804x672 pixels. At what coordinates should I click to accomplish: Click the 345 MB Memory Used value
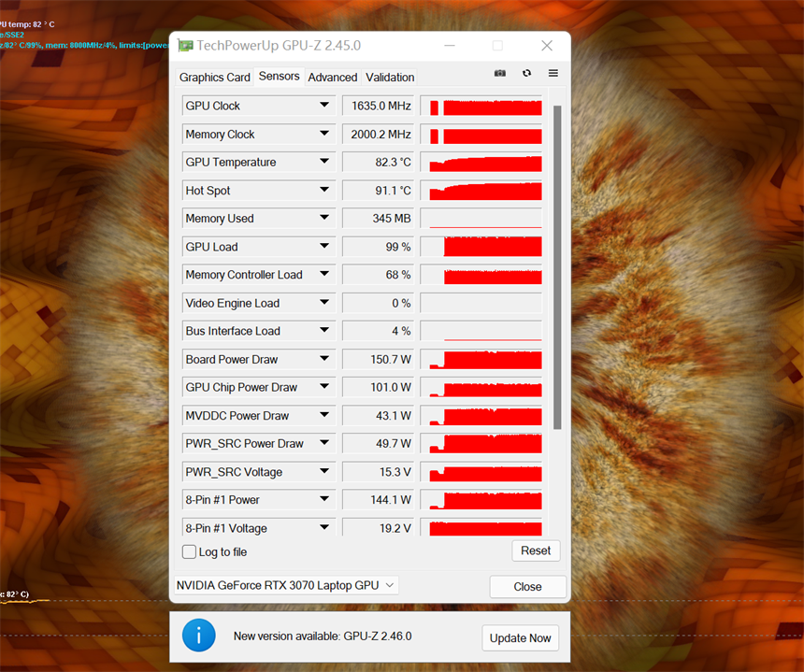pos(379,219)
